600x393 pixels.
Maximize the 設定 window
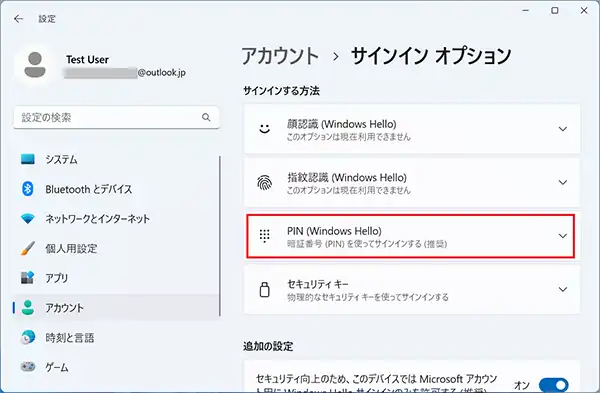pos(554,10)
